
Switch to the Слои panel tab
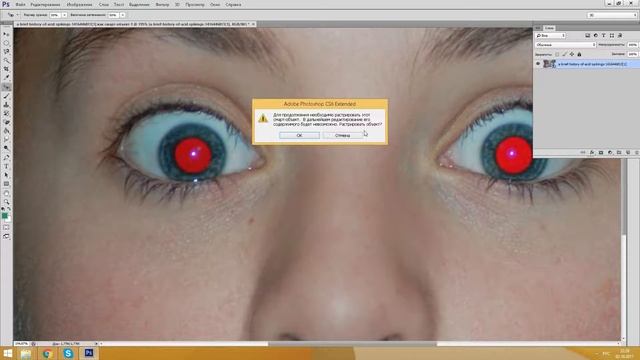point(549,28)
